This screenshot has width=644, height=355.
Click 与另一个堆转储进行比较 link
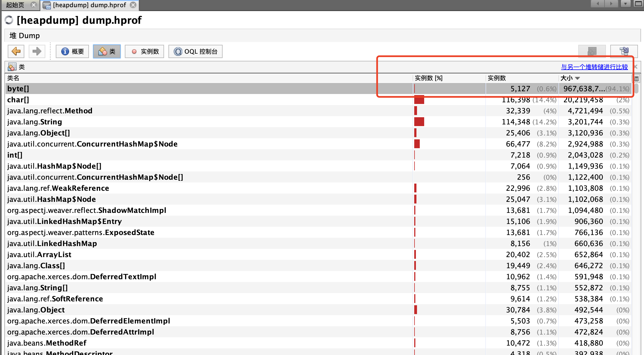coord(594,67)
